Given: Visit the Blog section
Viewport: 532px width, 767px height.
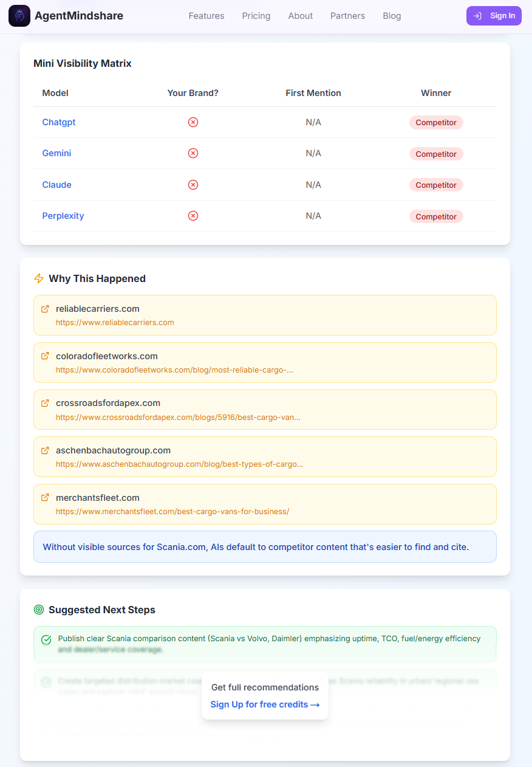Looking at the screenshot, I should 392,16.
